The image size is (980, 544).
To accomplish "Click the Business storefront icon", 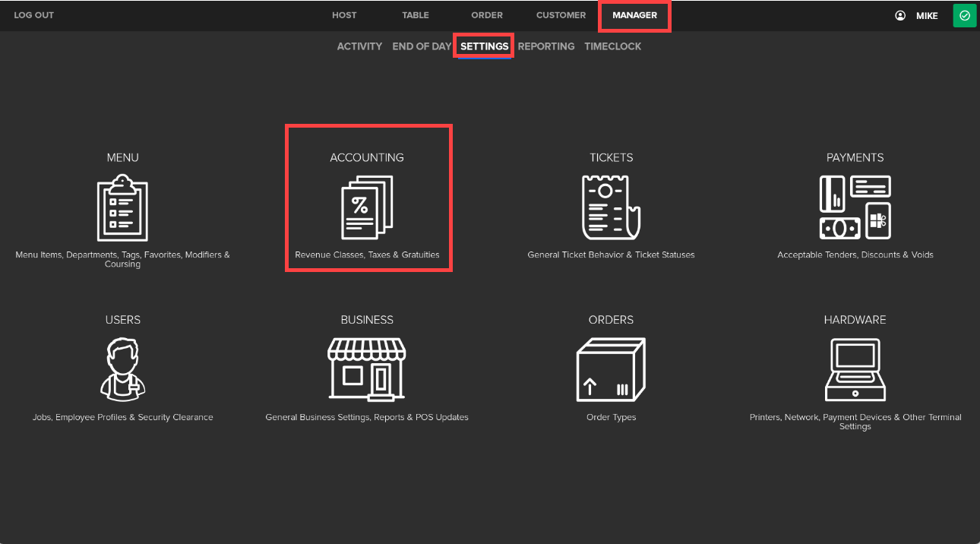I will point(367,369).
